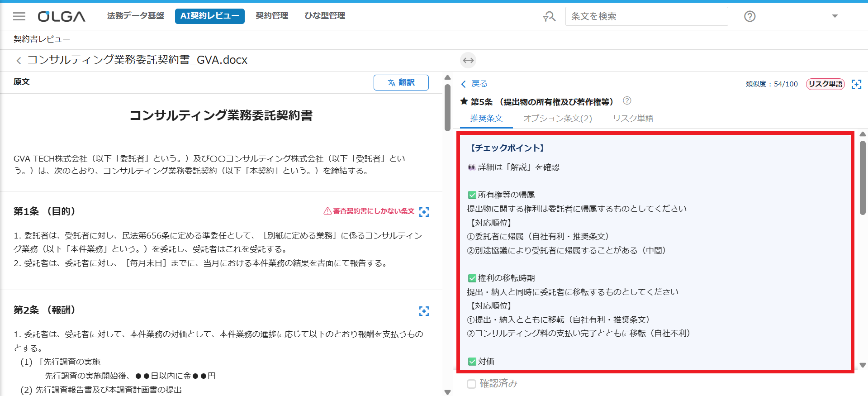The image size is (868, 396).
Task: Switch to 推奨条文 tab
Action: [486, 118]
